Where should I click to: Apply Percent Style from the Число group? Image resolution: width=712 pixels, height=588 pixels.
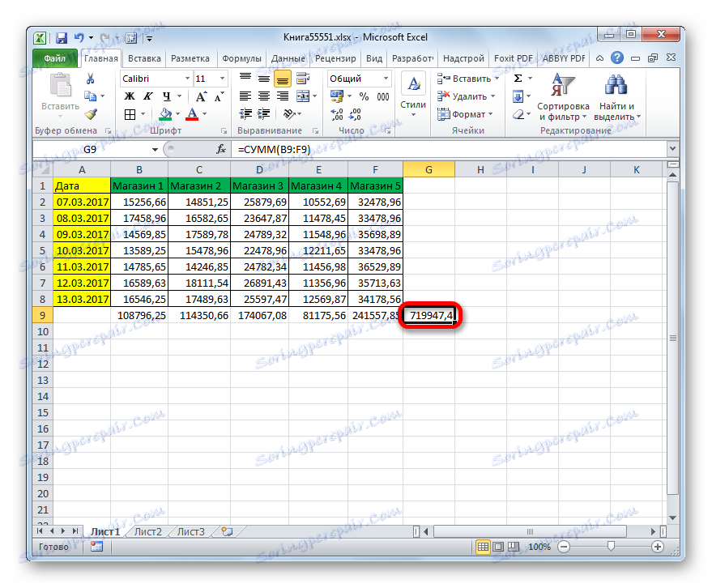[x=363, y=96]
